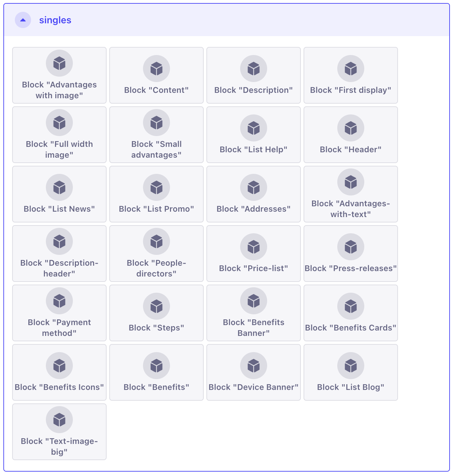Image resolution: width=456 pixels, height=476 pixels.
Task: Click the Header block cube icon
Action: [351, 128]
